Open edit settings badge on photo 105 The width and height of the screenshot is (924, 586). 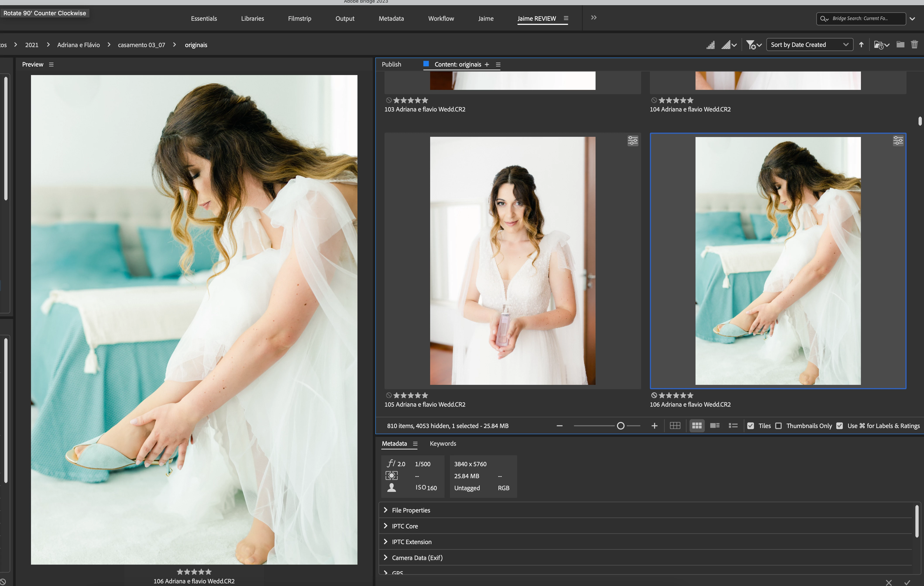point(632,141)
